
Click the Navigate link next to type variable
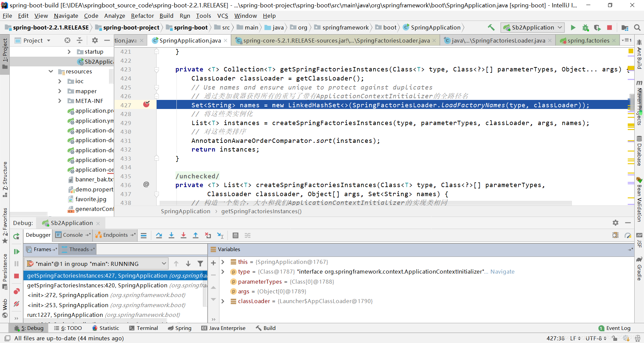(502, 272)
